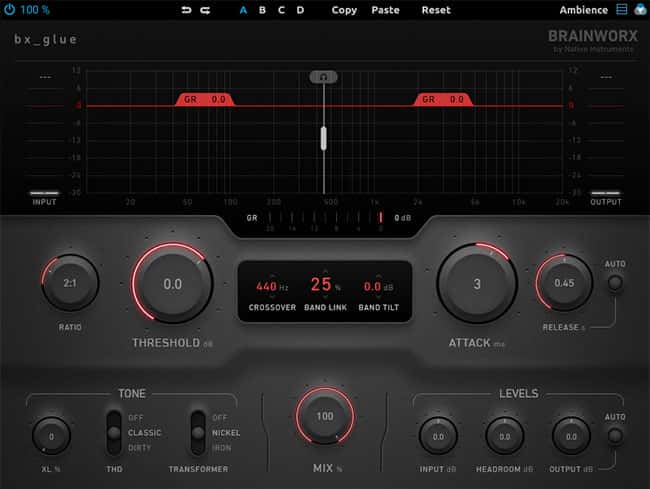Click the CROSSOVER label text

(272, 307)
